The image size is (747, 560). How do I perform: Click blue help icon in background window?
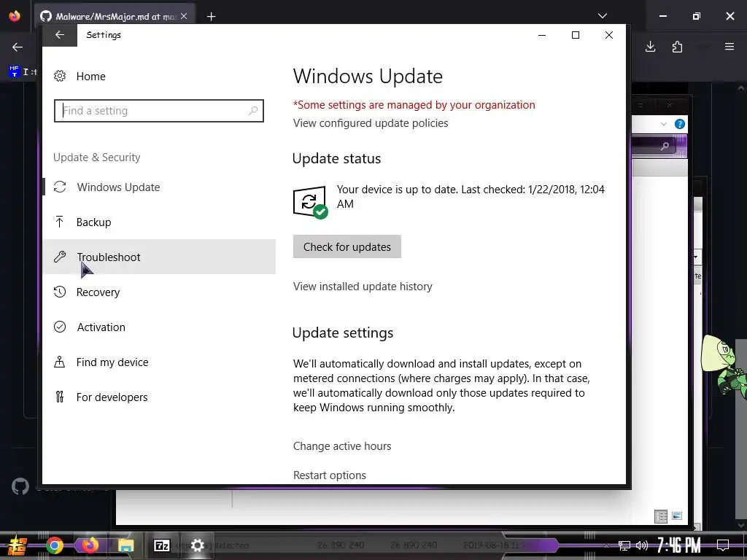pos(680,124)
